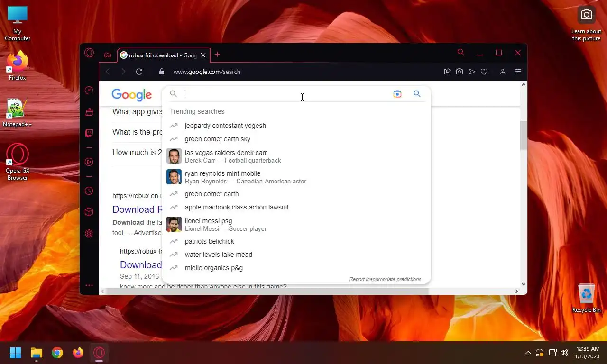Click the site security padlock icon
The width and height of the screenshot is (607, 364).
click(x=162, y=72)
